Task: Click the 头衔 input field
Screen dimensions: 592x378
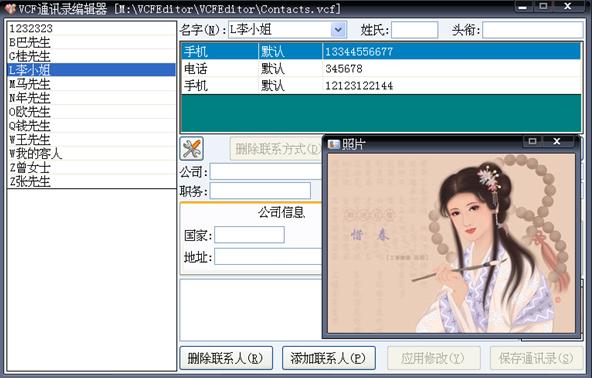Action: pyautogui.click(x=533, y=29)
